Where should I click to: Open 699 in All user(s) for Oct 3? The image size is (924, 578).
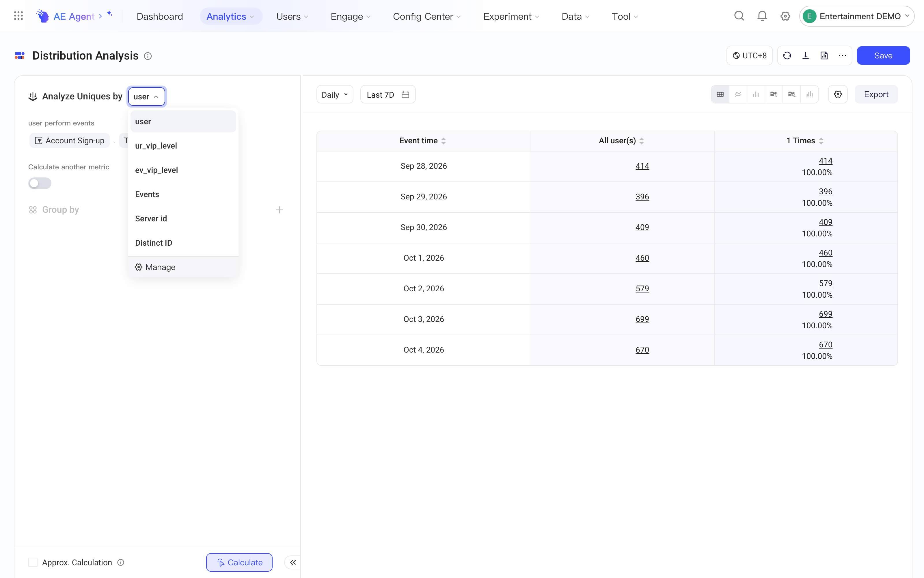(642, 319)
